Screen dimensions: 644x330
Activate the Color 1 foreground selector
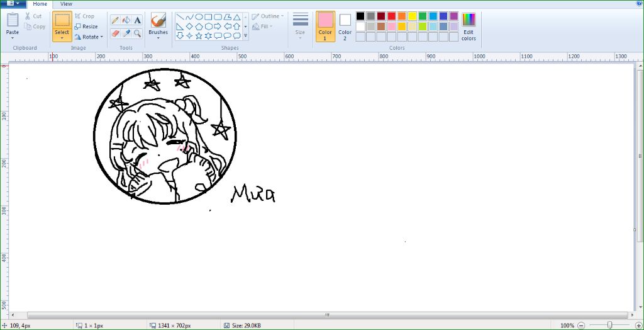pyautogui.click(x=325, y=26)
